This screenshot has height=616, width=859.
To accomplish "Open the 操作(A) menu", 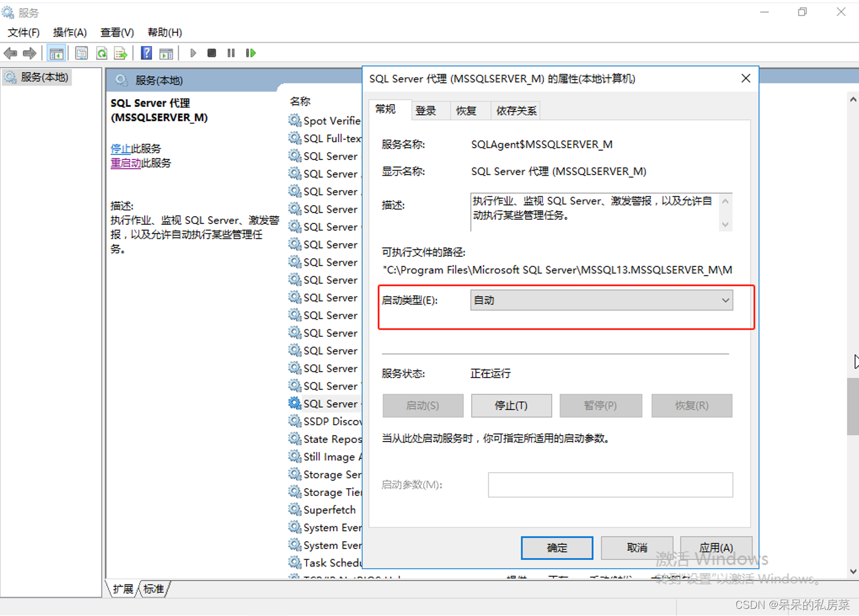I will (70, 32).
